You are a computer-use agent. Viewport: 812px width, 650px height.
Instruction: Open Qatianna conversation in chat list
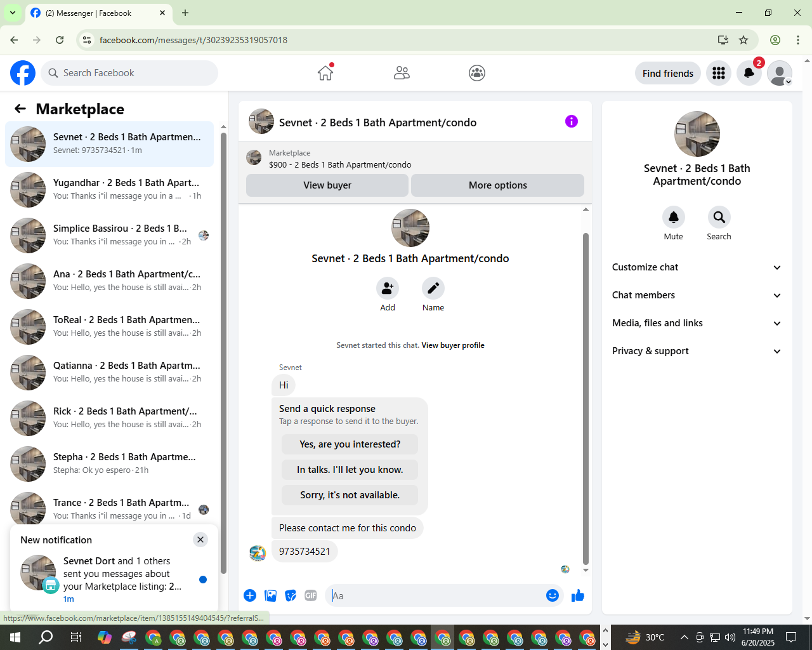point(110,373)
